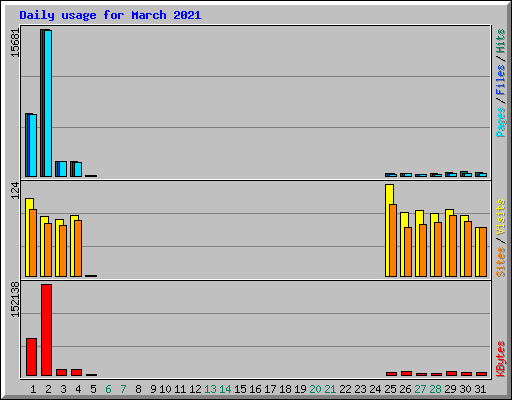Image resolution: width=512 pixels, height=400 pixels.
Task: Click green weekend day label 21
Action: point(330,389)
